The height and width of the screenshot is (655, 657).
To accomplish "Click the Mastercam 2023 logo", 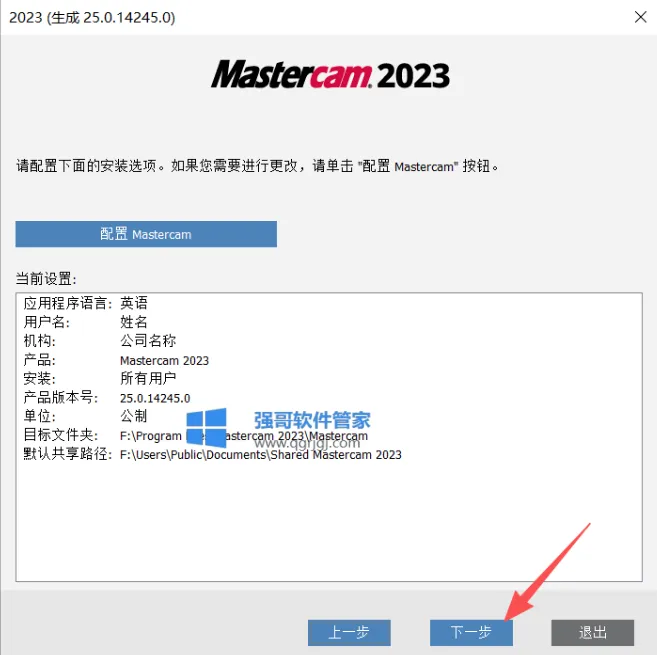I will click(x=330, y=75).
